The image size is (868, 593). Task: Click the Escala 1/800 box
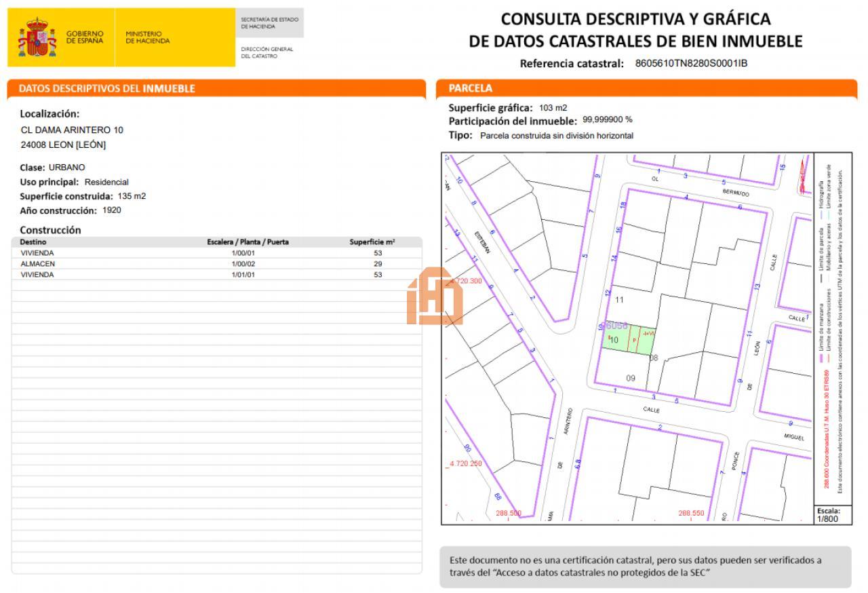(828, 515)
